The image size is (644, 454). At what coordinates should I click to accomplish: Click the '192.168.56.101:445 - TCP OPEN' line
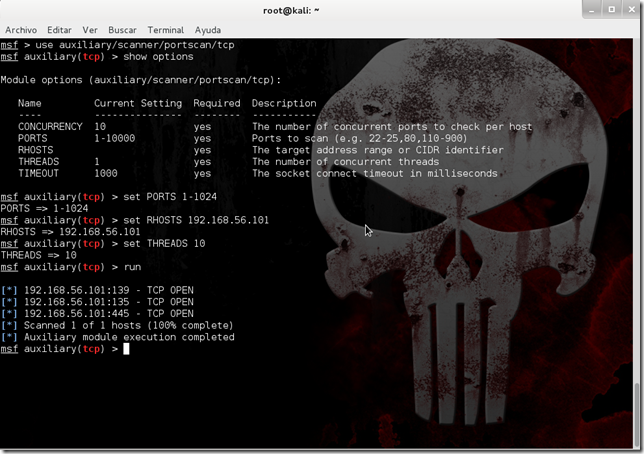97,313
